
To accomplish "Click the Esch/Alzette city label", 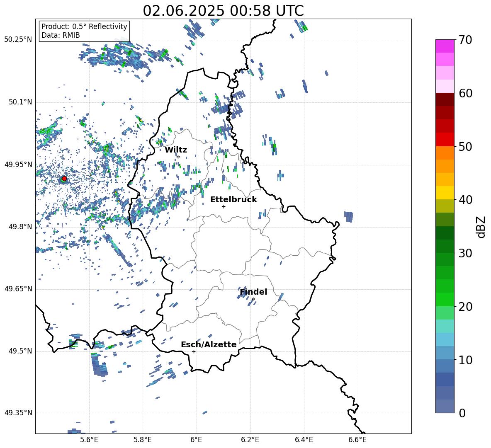I will [209, 344].
